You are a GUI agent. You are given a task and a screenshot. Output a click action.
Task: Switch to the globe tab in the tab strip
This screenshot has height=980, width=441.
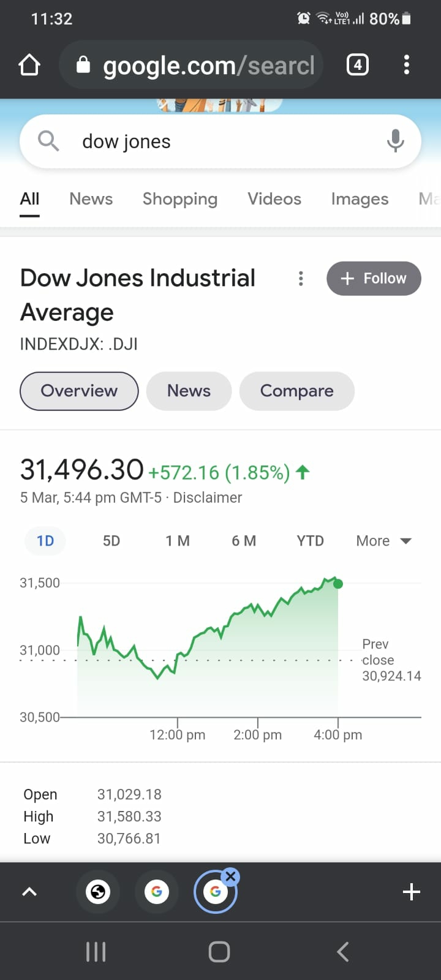98,892
